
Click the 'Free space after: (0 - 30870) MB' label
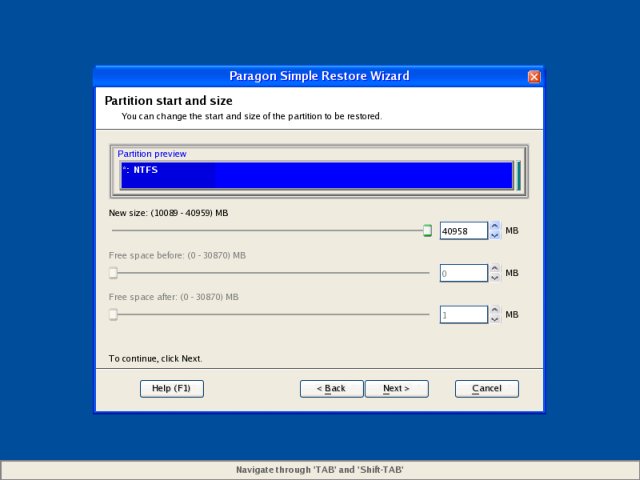(x=173, y=297)
